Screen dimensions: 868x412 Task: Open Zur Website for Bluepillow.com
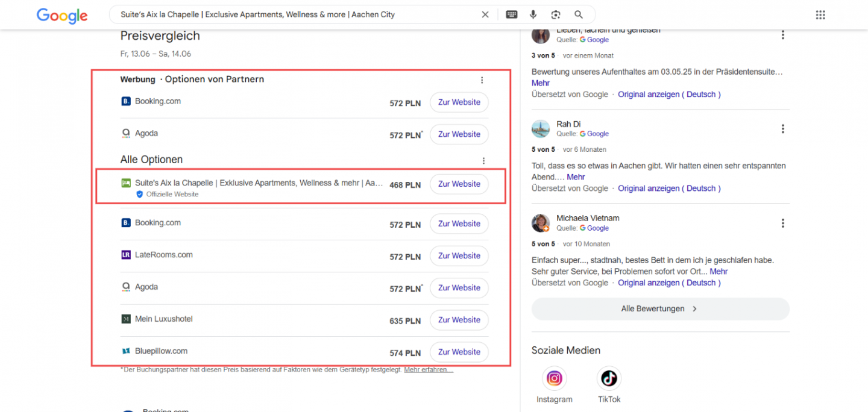[459, 352]
